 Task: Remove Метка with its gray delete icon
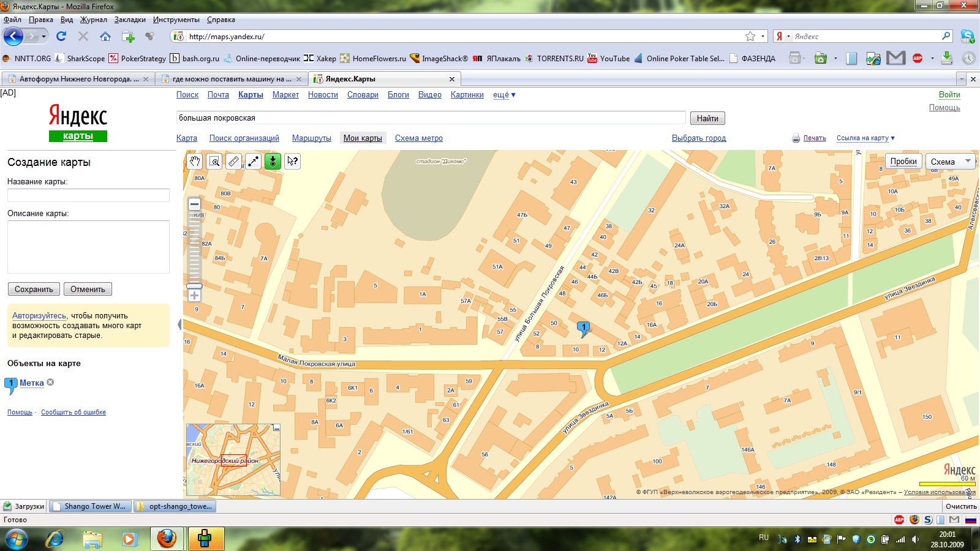tap(50, 382)
